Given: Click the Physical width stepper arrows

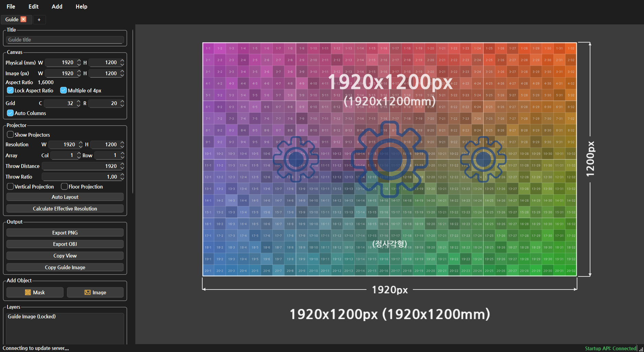Looking at the screenshot, I should tap(79, 63).
